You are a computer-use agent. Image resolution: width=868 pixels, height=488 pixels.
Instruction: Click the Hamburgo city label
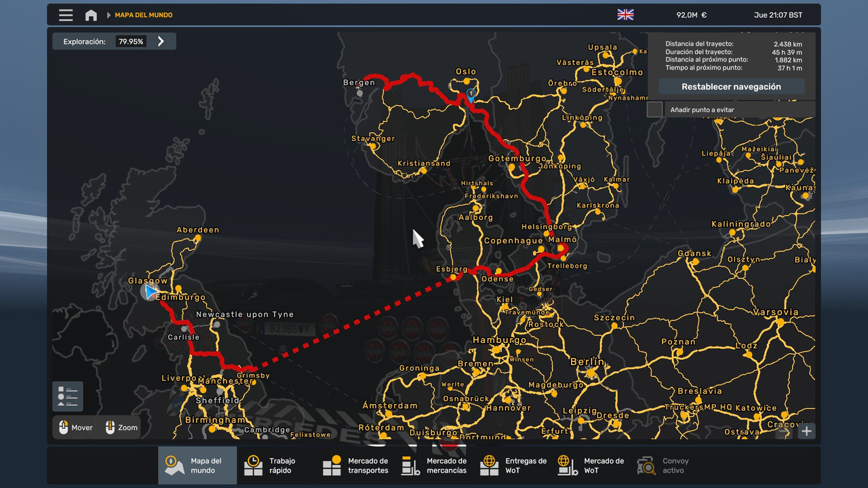coord(499,340)
